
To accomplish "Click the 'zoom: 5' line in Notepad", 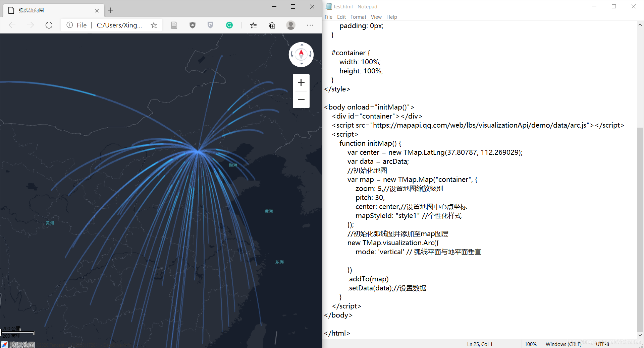I will (399, 189).
